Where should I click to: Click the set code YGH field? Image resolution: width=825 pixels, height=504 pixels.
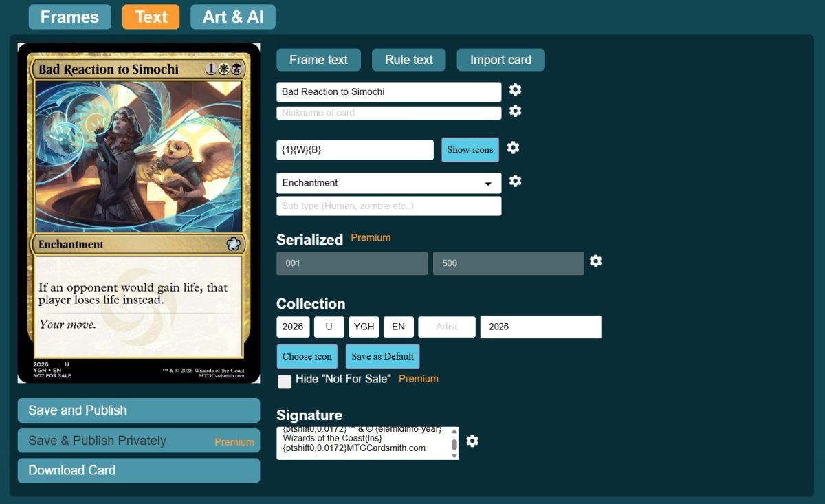[364, 327]
